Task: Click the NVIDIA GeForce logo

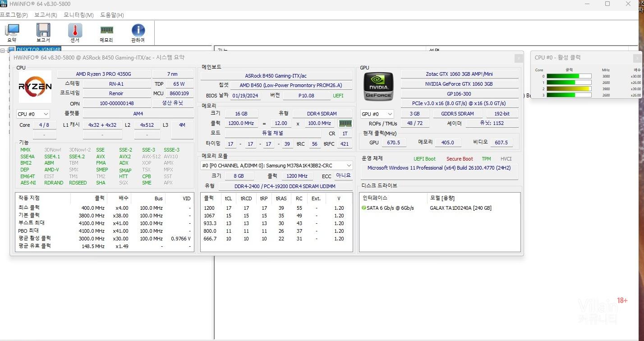Action: click(x=378, y=87)
